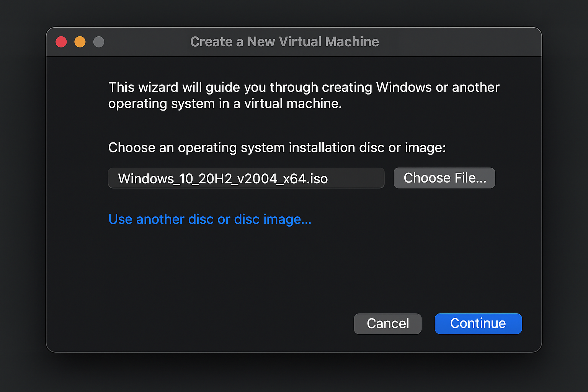The image size is (588, 392).
Task: Click the 'Choose an operating system installation disc' label
Action: coord(277,148)
